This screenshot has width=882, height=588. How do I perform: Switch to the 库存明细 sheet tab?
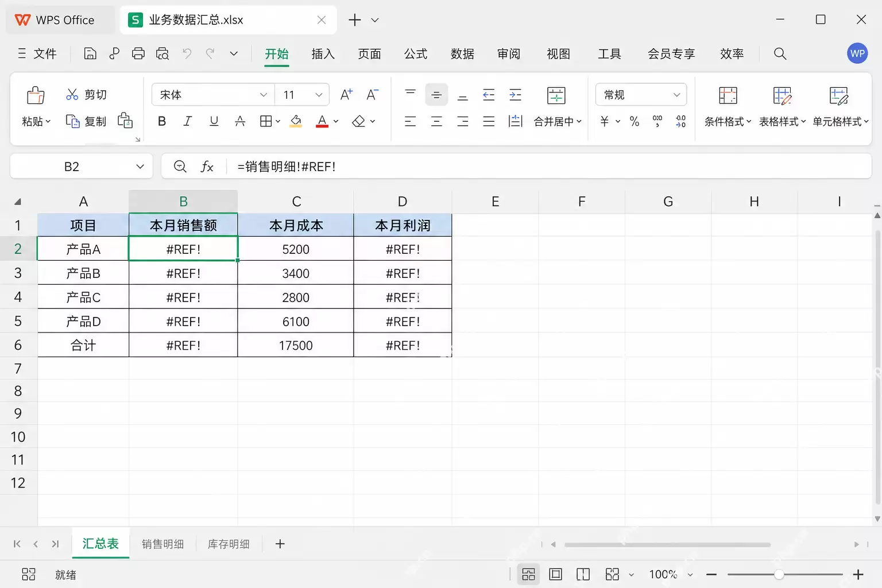229,544
